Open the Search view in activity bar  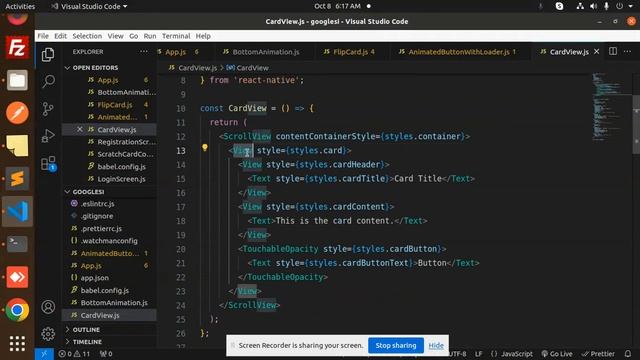(x=48, y=81)
